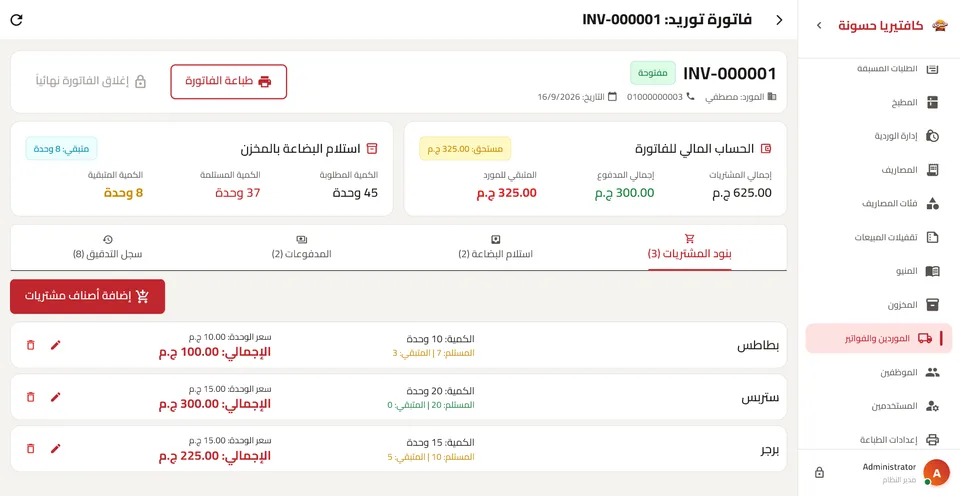Edit the برجر item with pencil icon
Image resolution: width=960 pixels, height=496 pixels.
pyautogui.click(x=56, y=448)
